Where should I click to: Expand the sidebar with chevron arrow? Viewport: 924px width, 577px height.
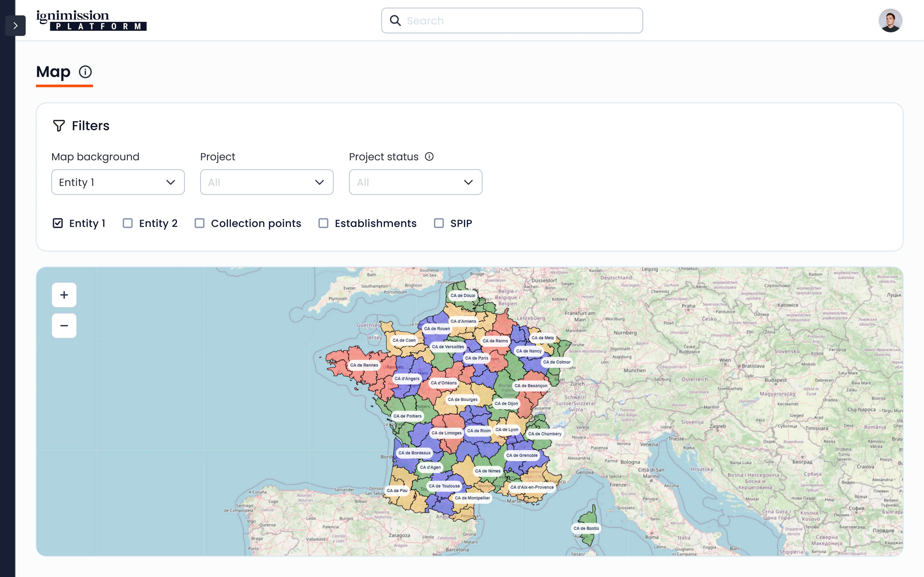(x=15, y=26)
